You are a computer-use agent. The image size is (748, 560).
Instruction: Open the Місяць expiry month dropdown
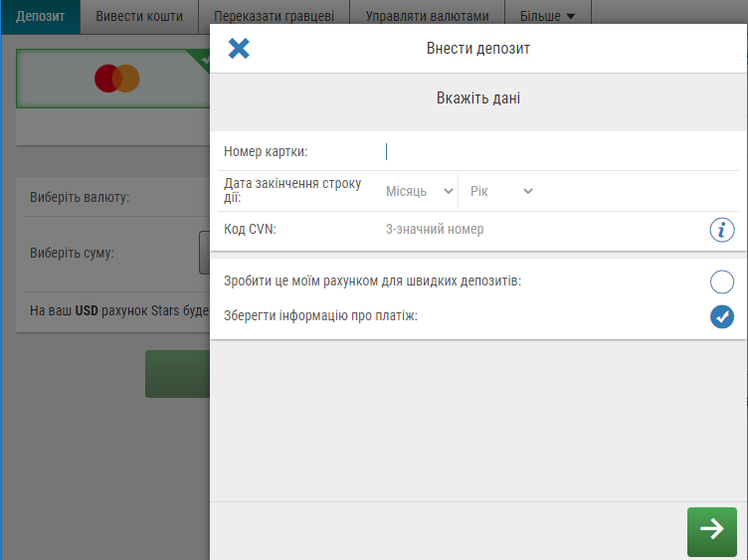pyautogui.click(x=419, y=191)
